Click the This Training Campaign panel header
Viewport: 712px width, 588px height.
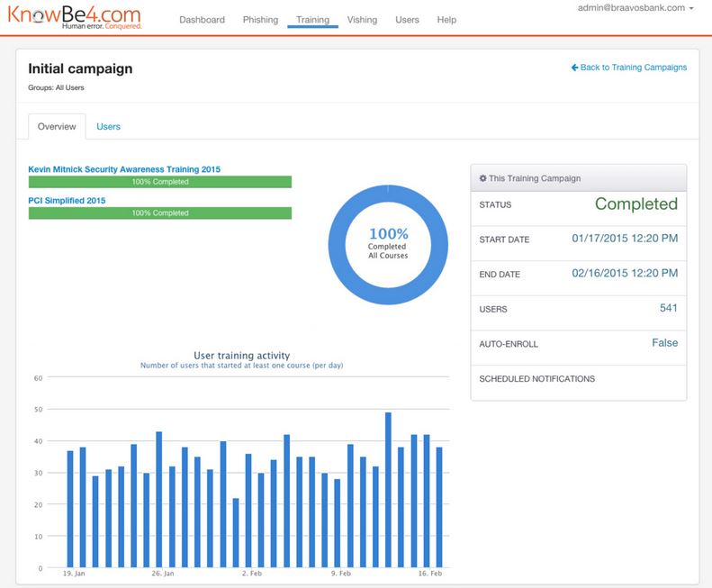[x=579, y=178]
